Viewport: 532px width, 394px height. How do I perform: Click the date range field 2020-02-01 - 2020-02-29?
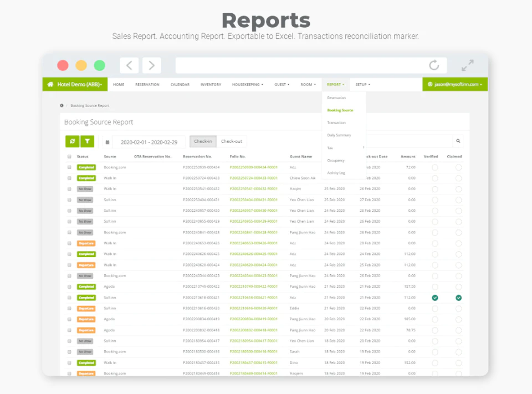click(x=149, y=142)
